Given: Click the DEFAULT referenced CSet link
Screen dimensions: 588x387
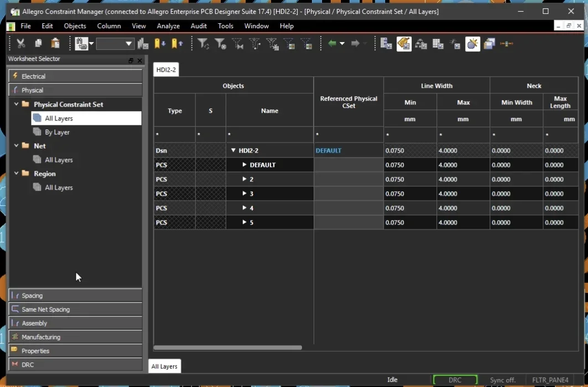Looking at the screenshot, I should coord(329,150).
